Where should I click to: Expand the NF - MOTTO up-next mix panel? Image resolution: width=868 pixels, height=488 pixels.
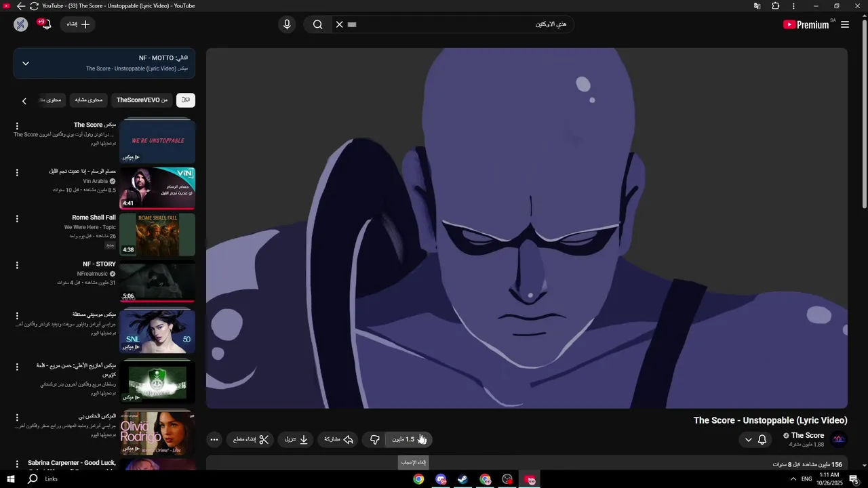(104, 63)
